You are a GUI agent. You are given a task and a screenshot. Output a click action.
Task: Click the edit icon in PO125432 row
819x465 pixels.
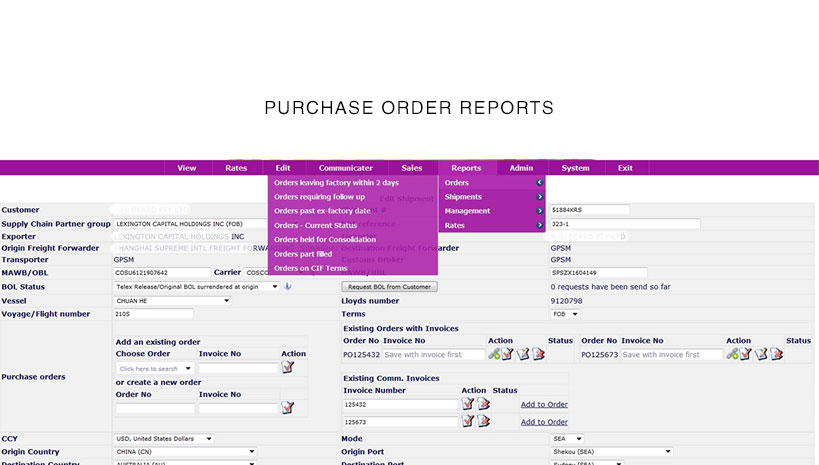(x=523, y=354)
